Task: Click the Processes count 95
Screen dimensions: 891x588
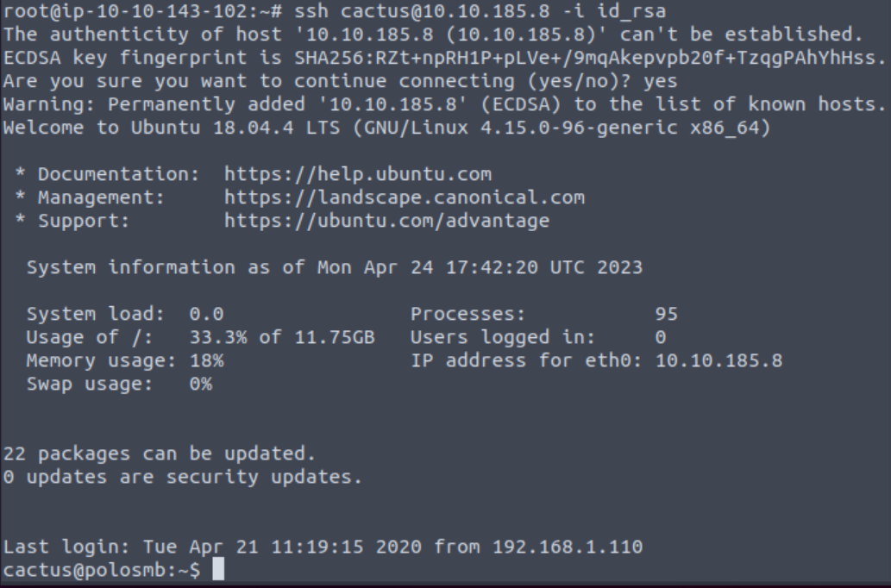Action: [x=666, y=314]
